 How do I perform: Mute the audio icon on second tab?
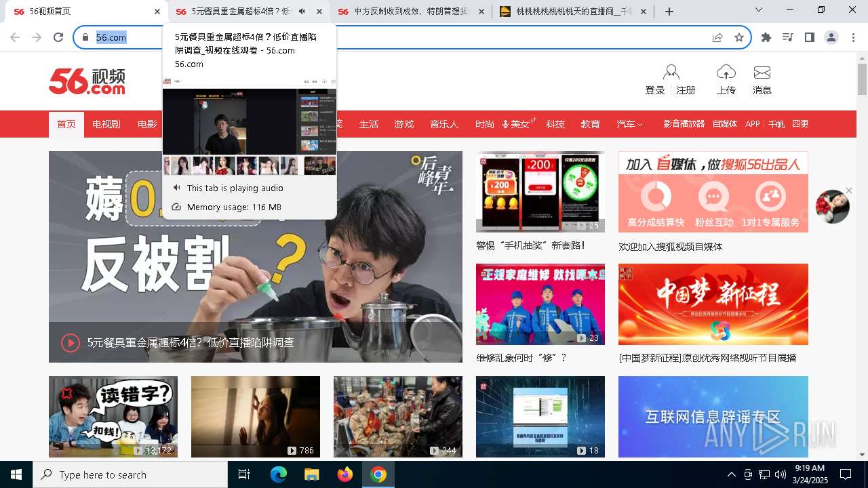tap(302, 12)
